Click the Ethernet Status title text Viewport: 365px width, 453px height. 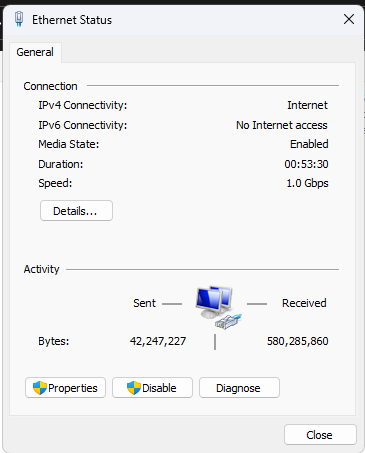[72, 20]
